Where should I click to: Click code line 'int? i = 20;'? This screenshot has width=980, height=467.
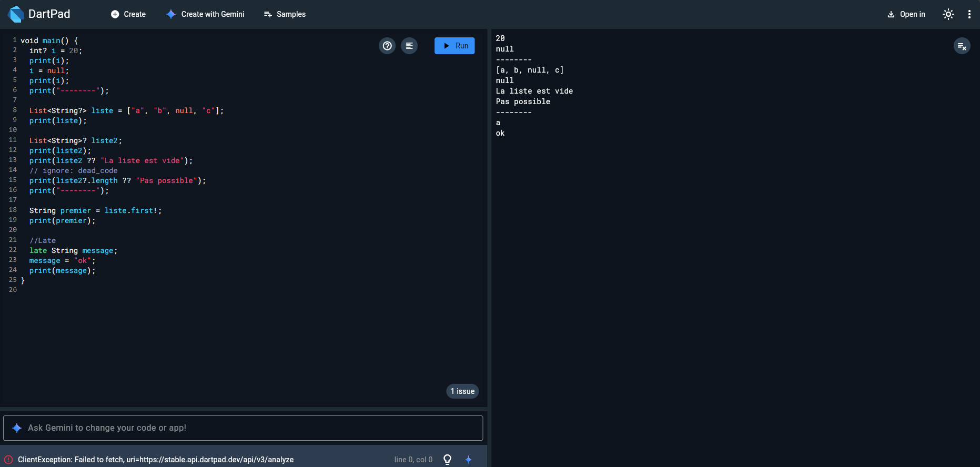click(56, 50)
